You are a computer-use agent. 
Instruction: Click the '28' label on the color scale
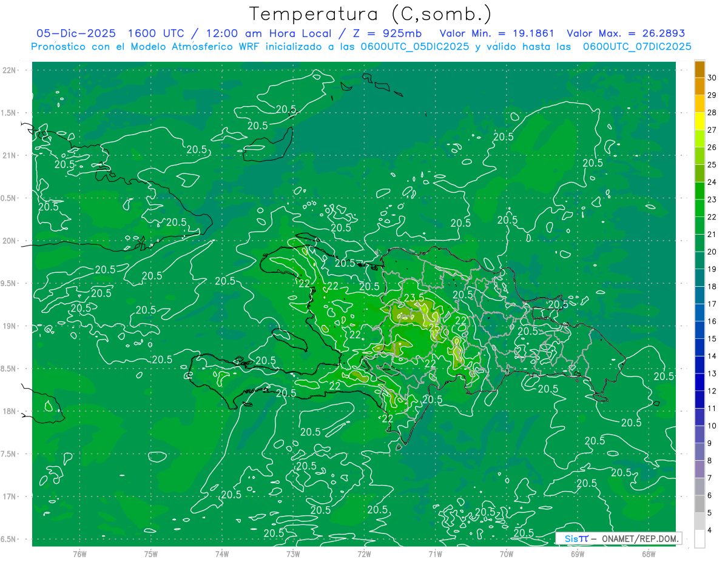coord(712,112)
